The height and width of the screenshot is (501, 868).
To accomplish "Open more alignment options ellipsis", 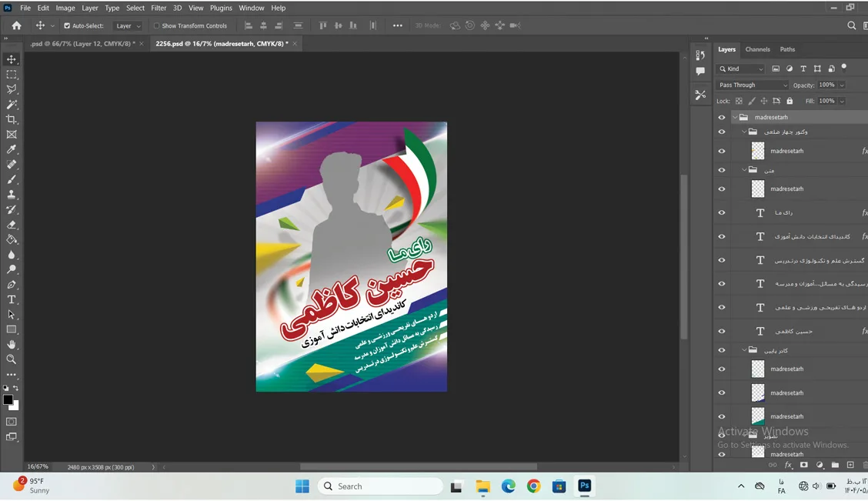I will click(398, 25).
